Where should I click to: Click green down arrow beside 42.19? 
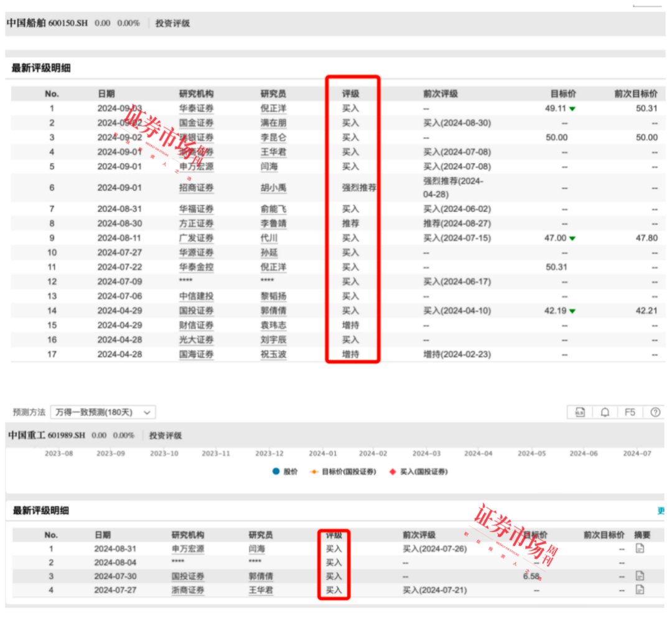point(572,311)
